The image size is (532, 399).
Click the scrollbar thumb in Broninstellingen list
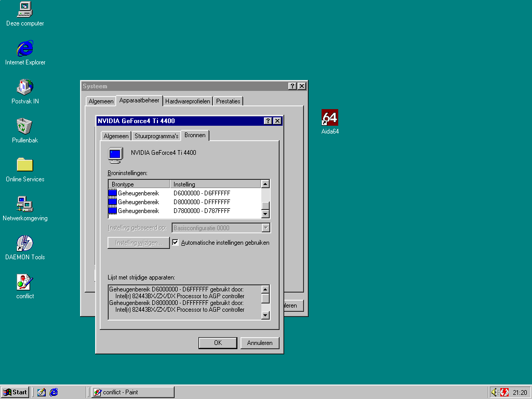click(x=265, y=206)
